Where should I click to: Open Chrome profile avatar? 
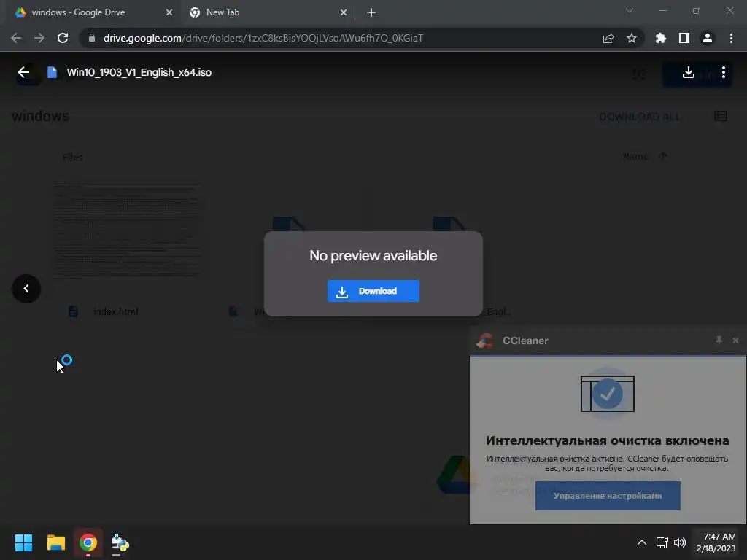(707, 38)
